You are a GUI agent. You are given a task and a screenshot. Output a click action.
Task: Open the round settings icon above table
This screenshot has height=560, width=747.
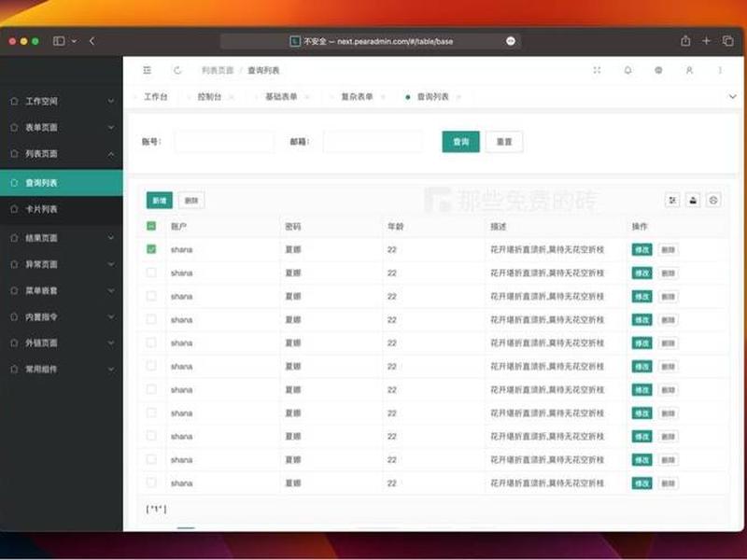click(713, 200)
